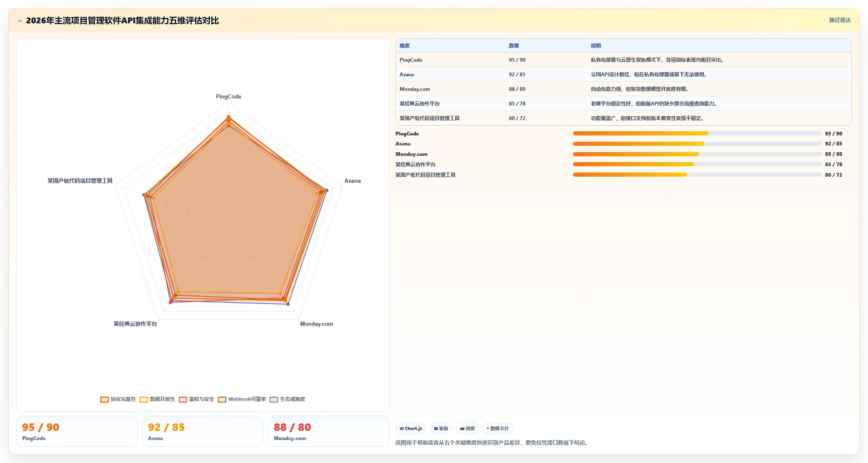Click the 95 / 90 table cell

pyautogui.click(x=517, y=60)
